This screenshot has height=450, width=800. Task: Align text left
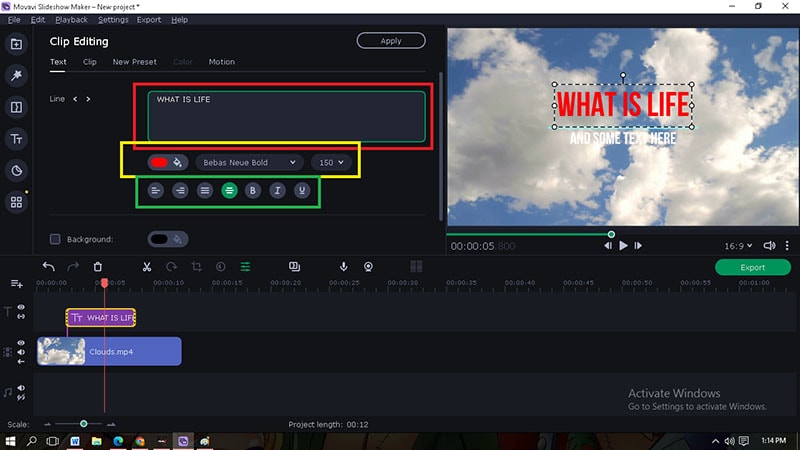[156, 190]
